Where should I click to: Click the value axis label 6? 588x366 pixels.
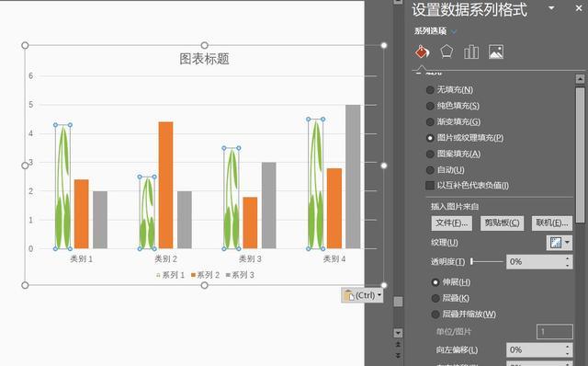click(30, 75)
